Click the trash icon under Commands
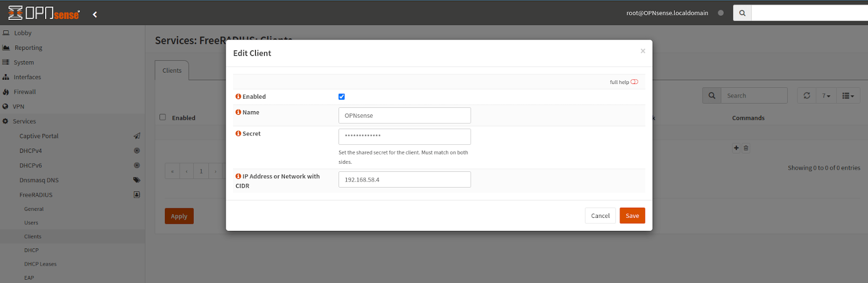The image size is (868, 283). pos(746,148)
